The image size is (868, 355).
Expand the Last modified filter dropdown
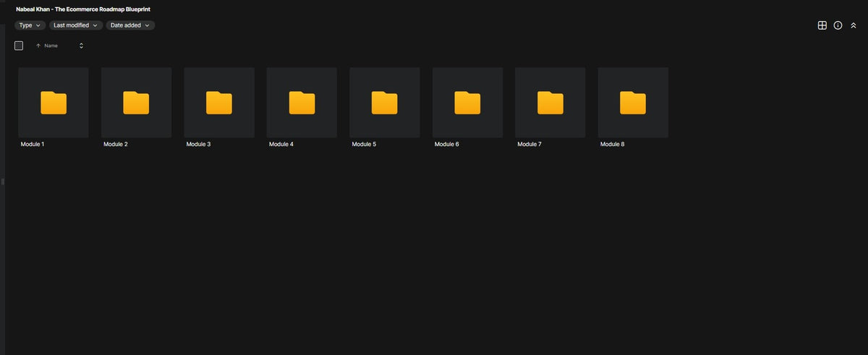pos(76,25)
